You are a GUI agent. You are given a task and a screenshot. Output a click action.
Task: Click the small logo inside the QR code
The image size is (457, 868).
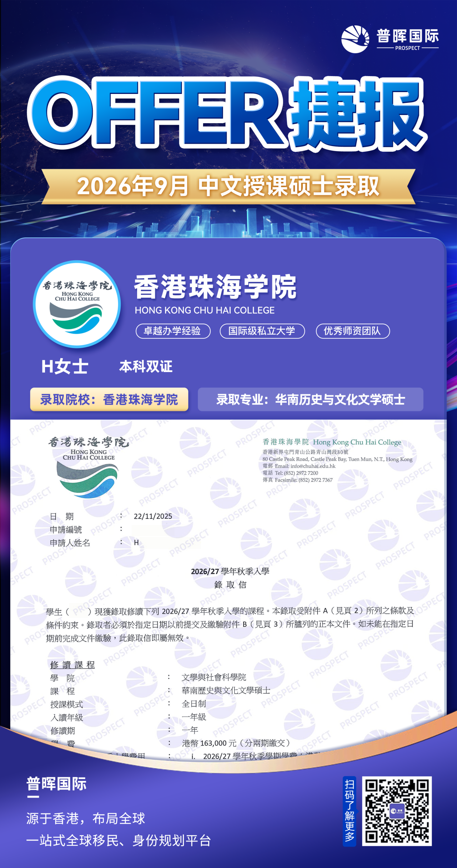[x=397, y=811]
